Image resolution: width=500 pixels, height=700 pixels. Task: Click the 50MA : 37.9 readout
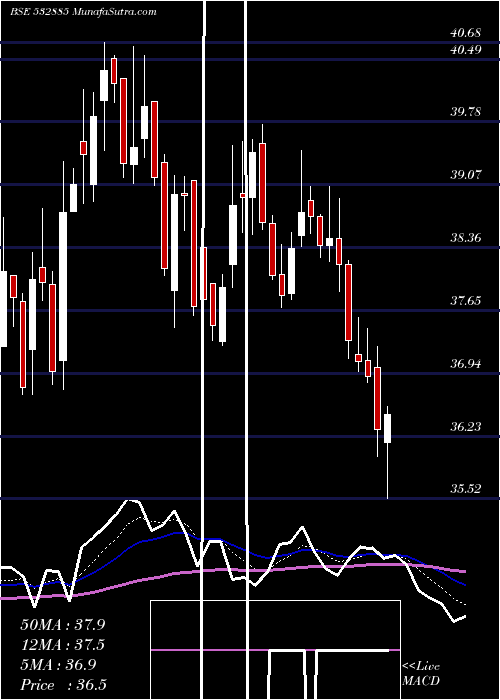[63, 625]
